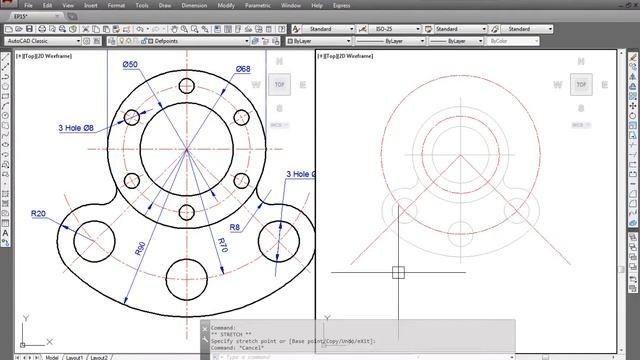Select the Arc draw tool

click(x=5, y=106)
